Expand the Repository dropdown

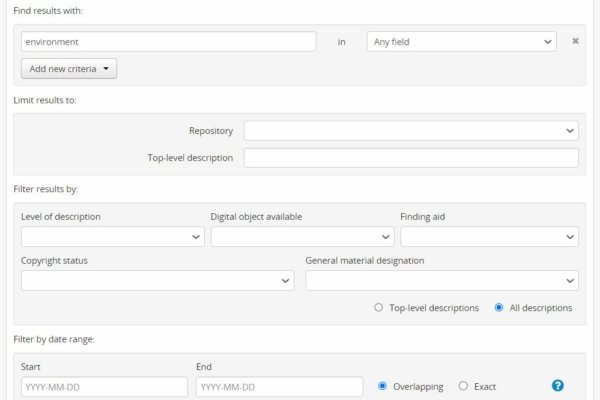pyautogui.click(x=411, y=131)
